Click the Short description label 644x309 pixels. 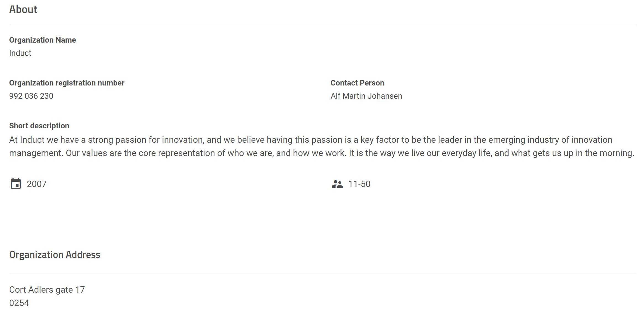[x=39, y=126]
